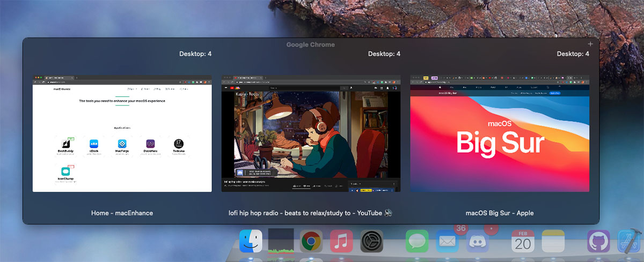Click cDock icon in macEnhance preview

(94, 143)
